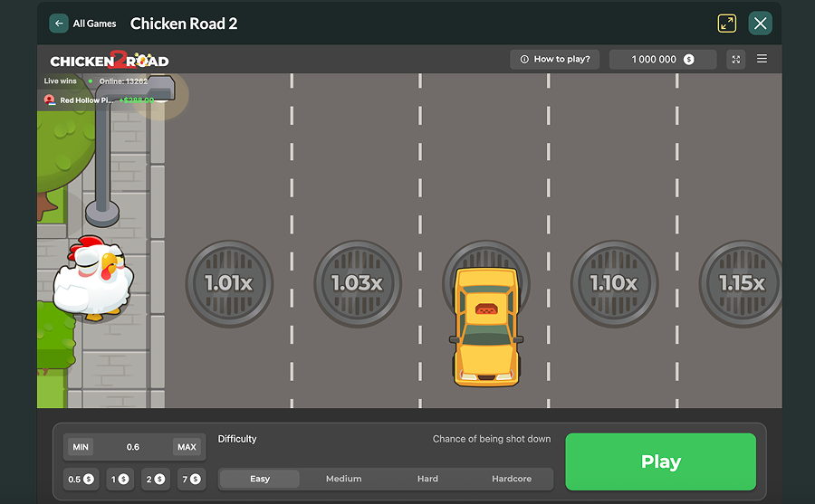The width and height of the screenshot is (815, 504).
Task: Click the chicken character
Action: tap(93, 278)
